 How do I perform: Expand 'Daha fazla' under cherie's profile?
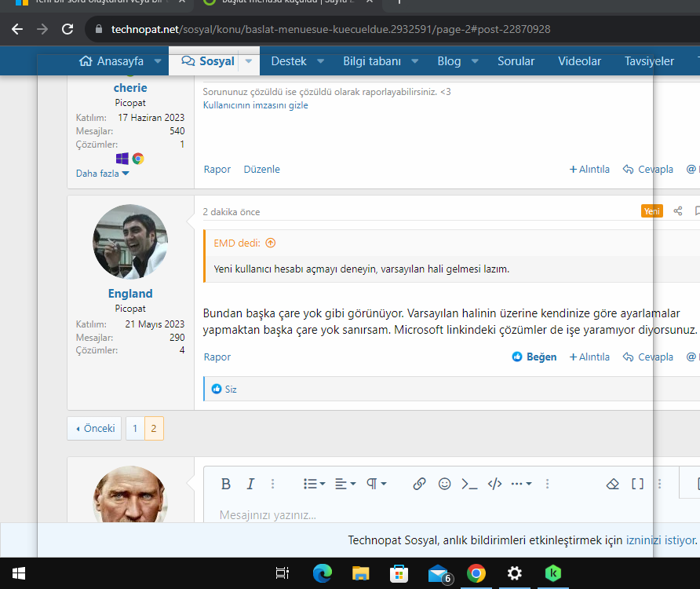(x=102, y=174)
